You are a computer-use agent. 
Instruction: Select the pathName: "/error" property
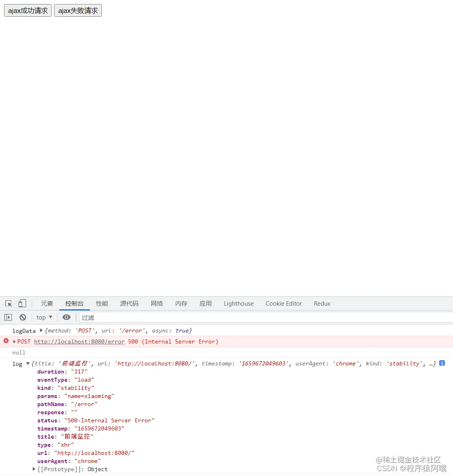68,404
